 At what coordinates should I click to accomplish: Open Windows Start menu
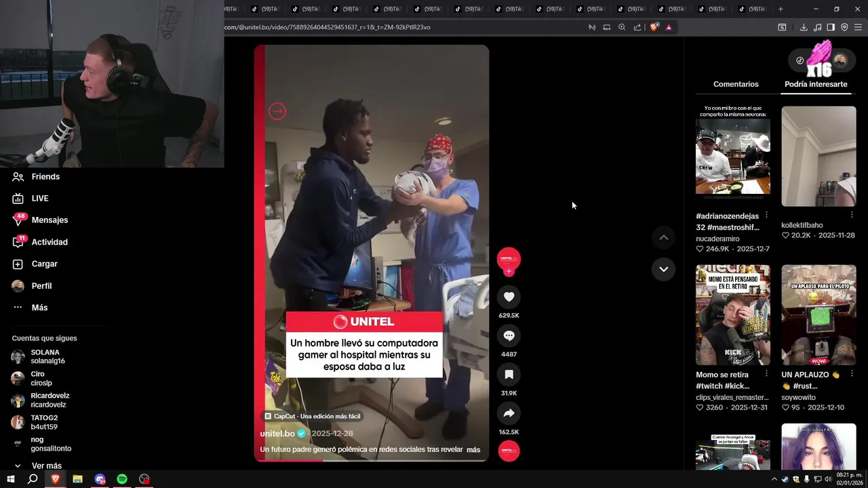point(10,479)
